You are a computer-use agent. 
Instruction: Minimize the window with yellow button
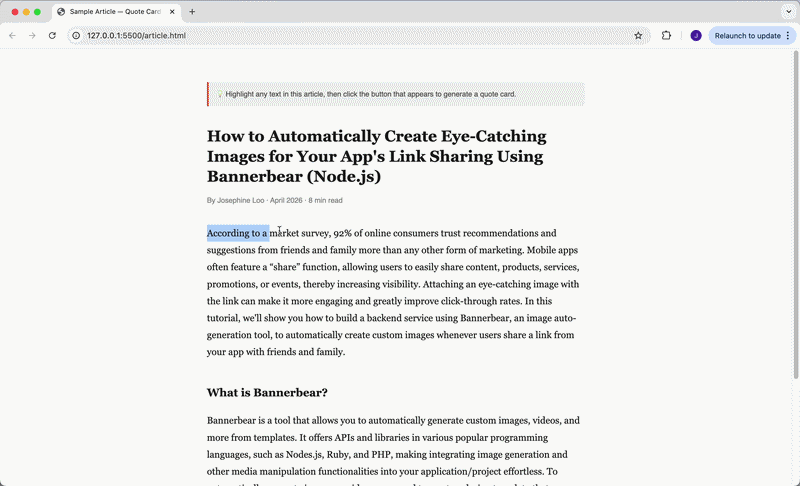(x=26, y=12)
